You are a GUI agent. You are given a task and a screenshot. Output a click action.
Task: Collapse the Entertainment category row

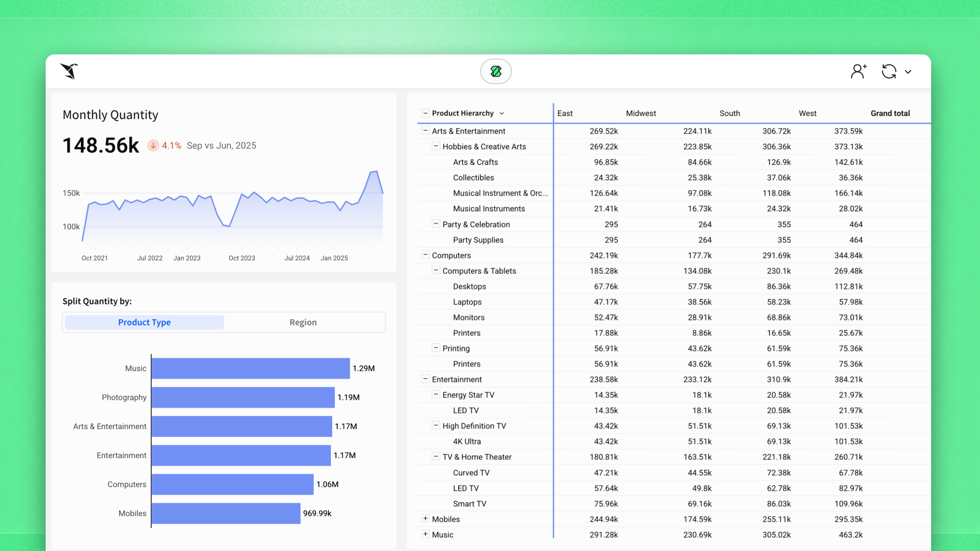[425, 379]
